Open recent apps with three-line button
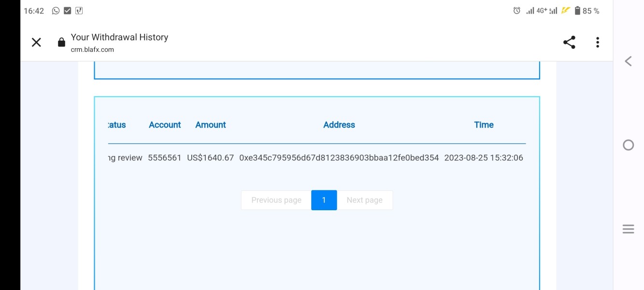 tap(628, 229)
